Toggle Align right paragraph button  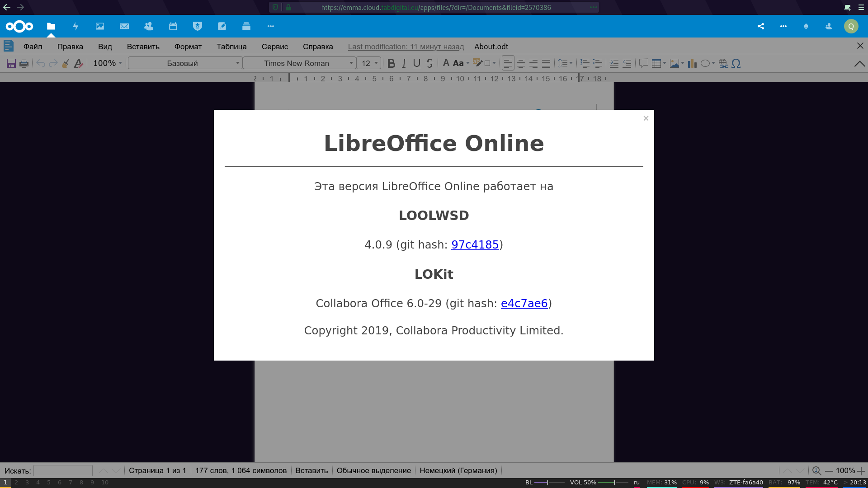pos(533,63)
